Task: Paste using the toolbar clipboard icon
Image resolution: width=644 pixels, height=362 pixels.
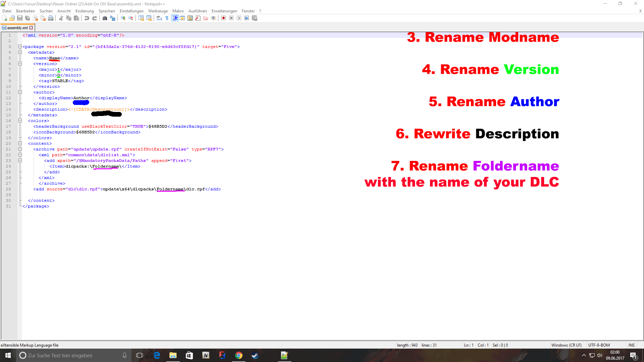Action: [76, 18]
